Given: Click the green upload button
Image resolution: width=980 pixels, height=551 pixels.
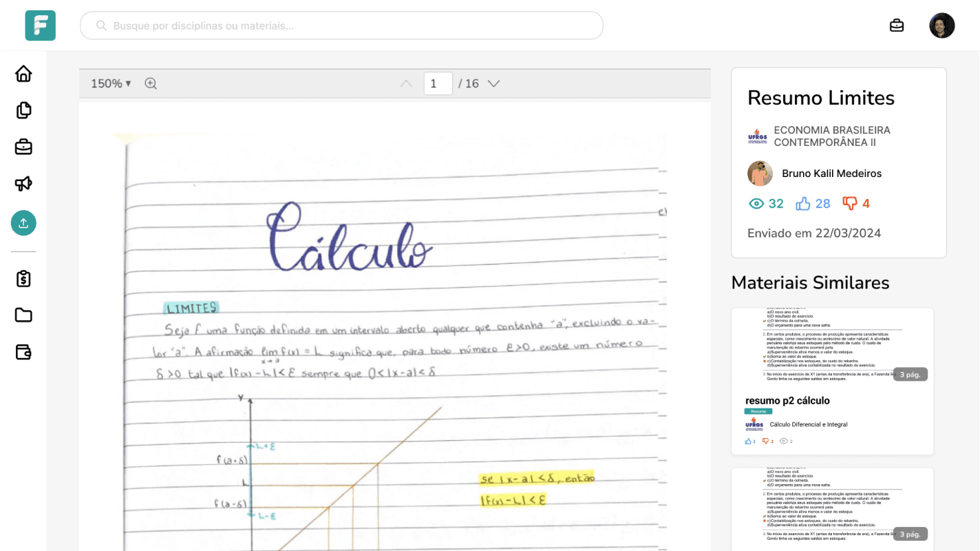Looking at the screenshot, I should coord(23,223).
